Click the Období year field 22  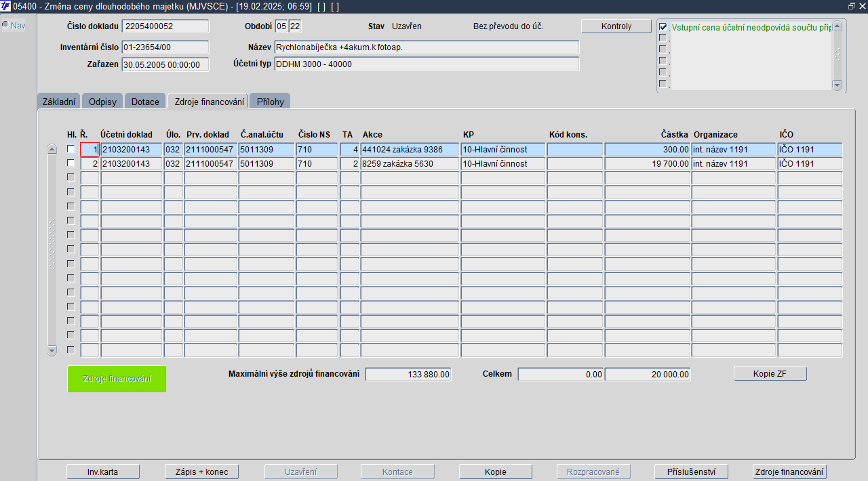click(x=294, y=26)
